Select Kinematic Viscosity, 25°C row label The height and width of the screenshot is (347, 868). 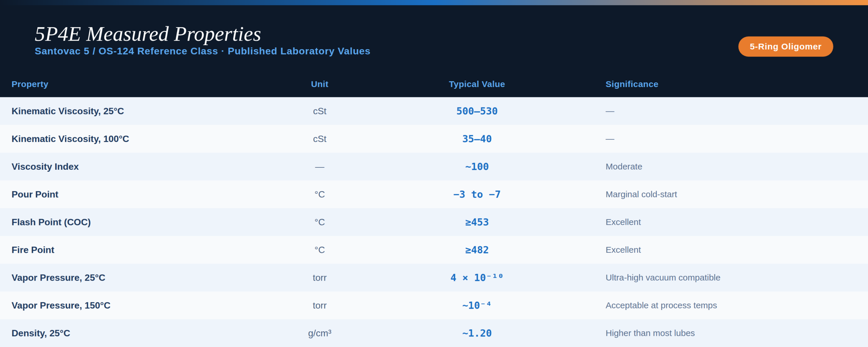[68, 111]
